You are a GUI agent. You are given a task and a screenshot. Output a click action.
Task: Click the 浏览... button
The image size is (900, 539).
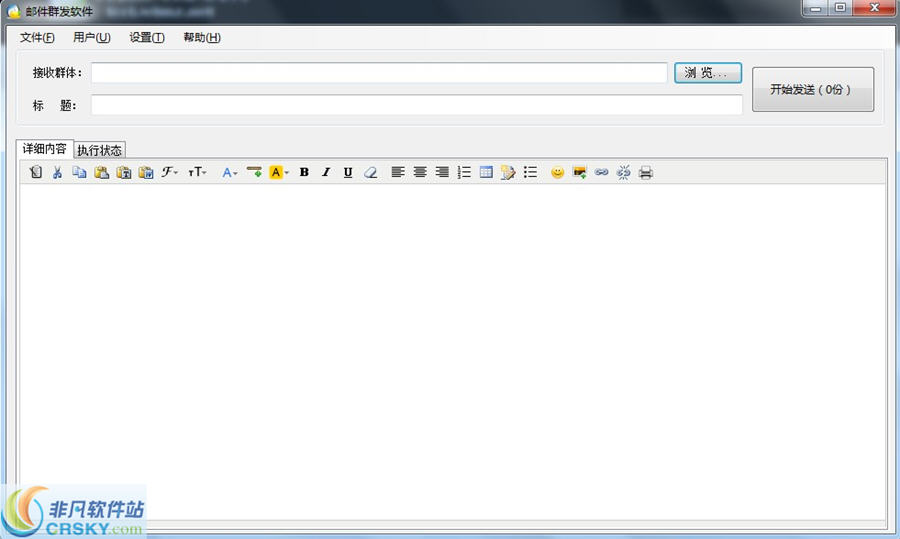click(x=708, y=73)
